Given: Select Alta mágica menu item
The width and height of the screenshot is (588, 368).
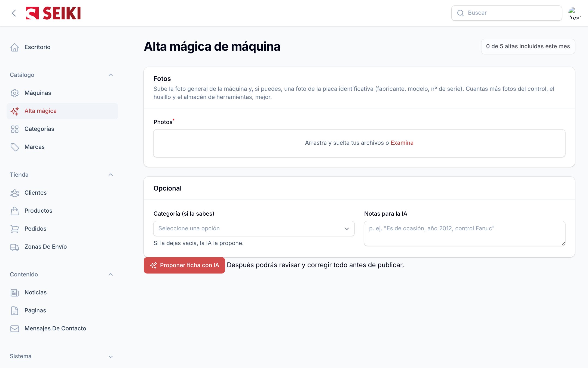Looking at the screenshot, I should (x=62, y=111).
